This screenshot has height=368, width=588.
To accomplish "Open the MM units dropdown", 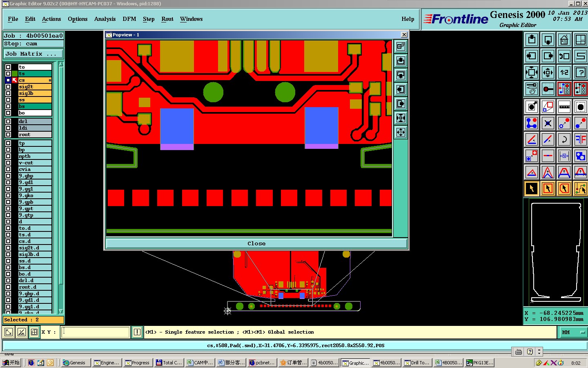I will click(573, 332).
